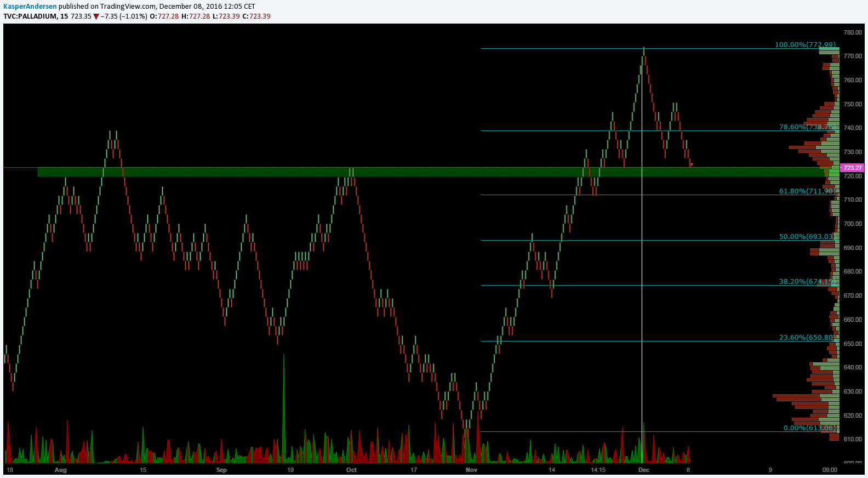Click the 640.00 price axis label
The width and height of the screenshot is (868, 478).
pyautogui.click(x=853, y=367)
